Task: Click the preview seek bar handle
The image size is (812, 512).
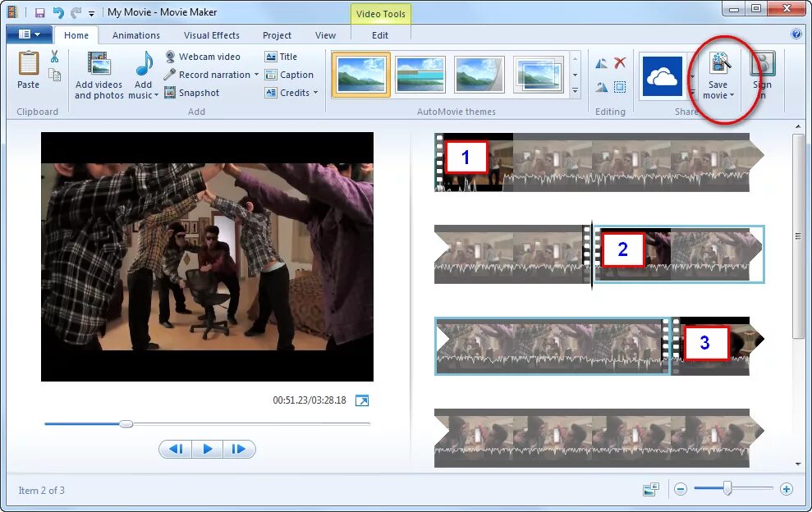Action: click(x=126, y=423)
